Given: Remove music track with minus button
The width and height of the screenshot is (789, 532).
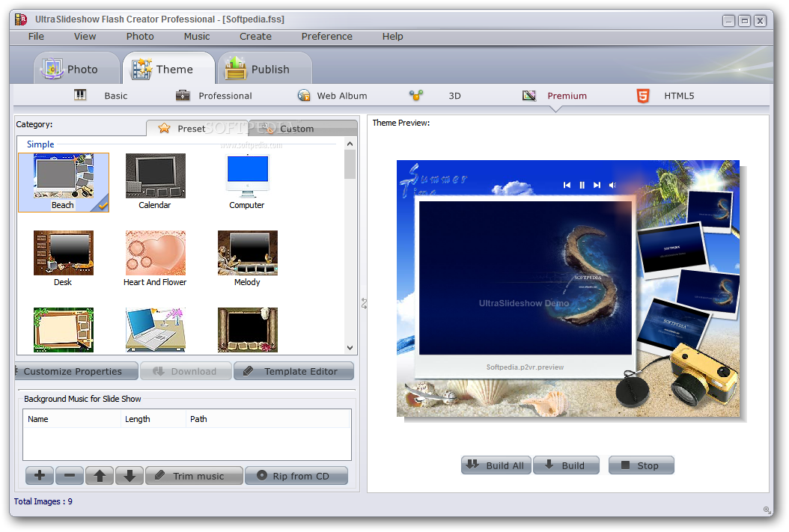Looking at the screenshot, I should click(x=70, y=476).
